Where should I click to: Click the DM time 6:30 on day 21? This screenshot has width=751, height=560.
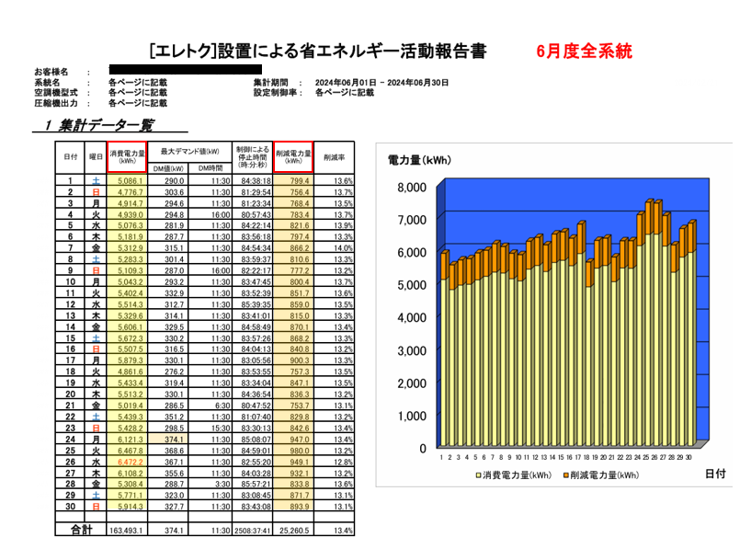(222, 406)
